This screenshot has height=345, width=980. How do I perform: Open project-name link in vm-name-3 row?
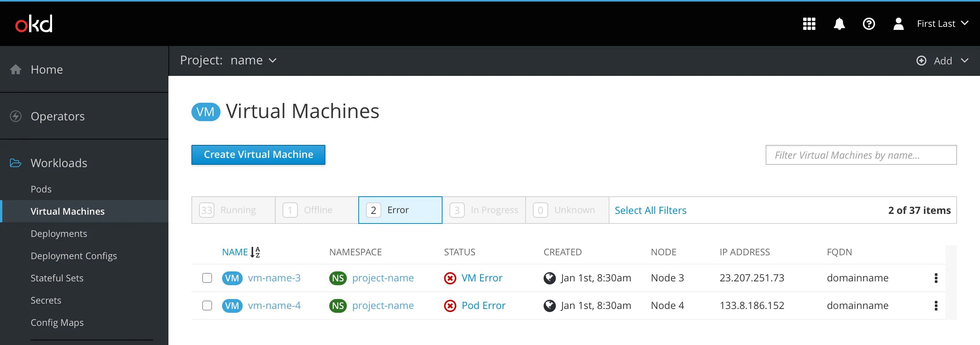(383, 278)
